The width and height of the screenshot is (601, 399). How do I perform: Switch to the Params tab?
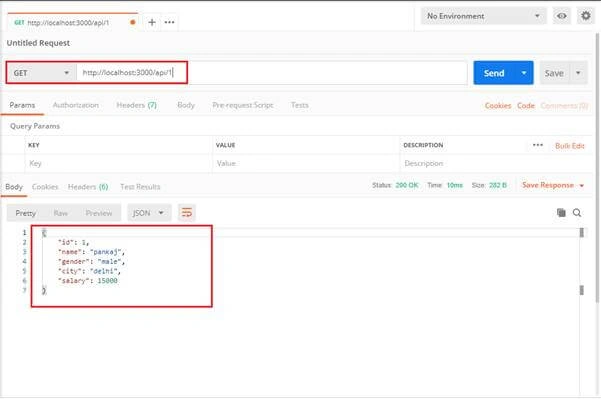point(22,105)
